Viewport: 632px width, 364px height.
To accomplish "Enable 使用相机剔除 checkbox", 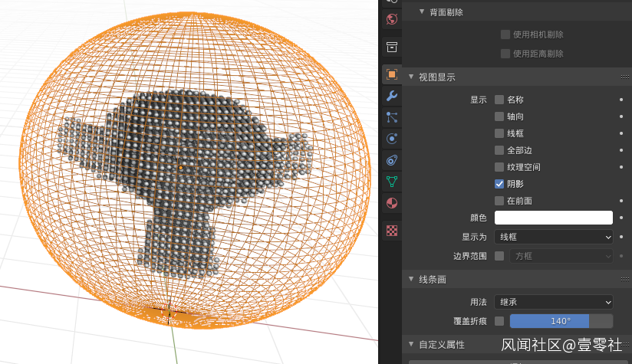I will click(505, 34).
